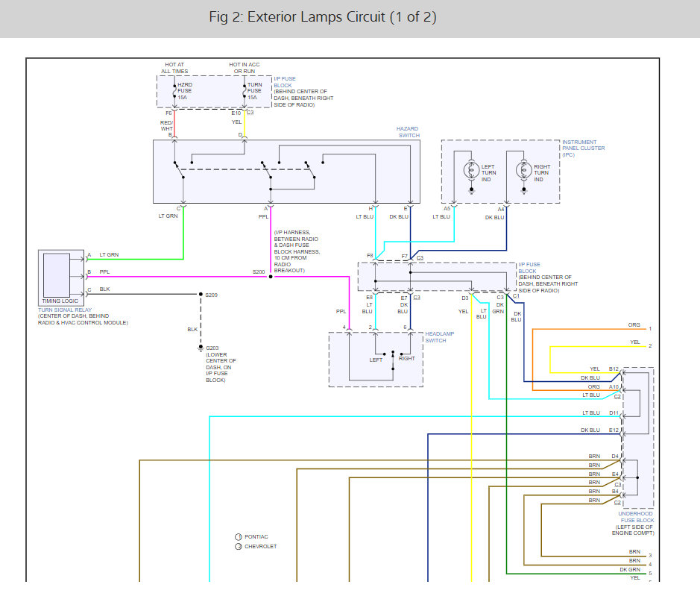Click the D11 terminal label

(x=614, y=413)
